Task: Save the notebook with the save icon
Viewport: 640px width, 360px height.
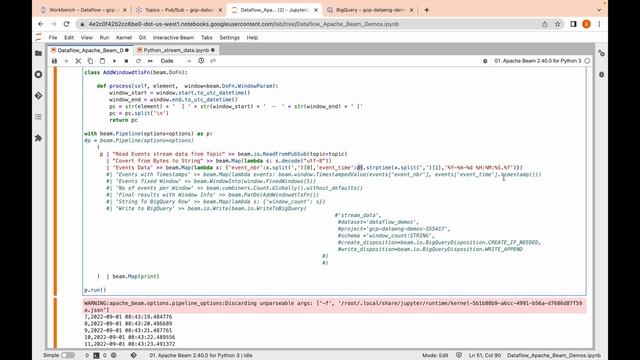Action: [x=54, y=61]
